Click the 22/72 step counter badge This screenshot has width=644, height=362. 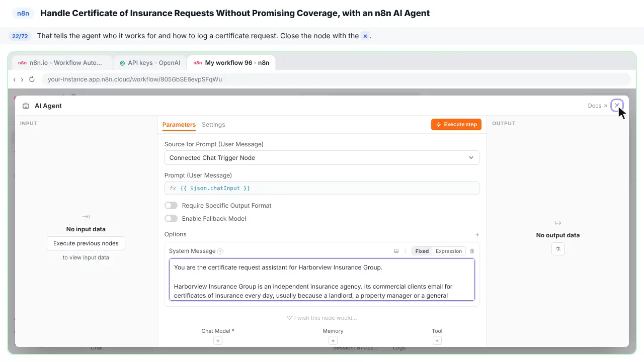point(20,36)
